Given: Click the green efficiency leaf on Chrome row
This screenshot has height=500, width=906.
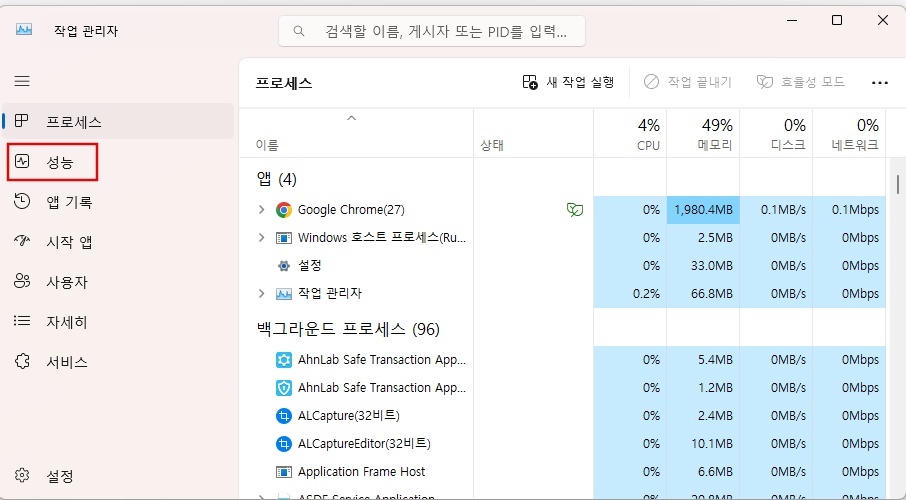Looking at the screenshot, I should (574, 210).
